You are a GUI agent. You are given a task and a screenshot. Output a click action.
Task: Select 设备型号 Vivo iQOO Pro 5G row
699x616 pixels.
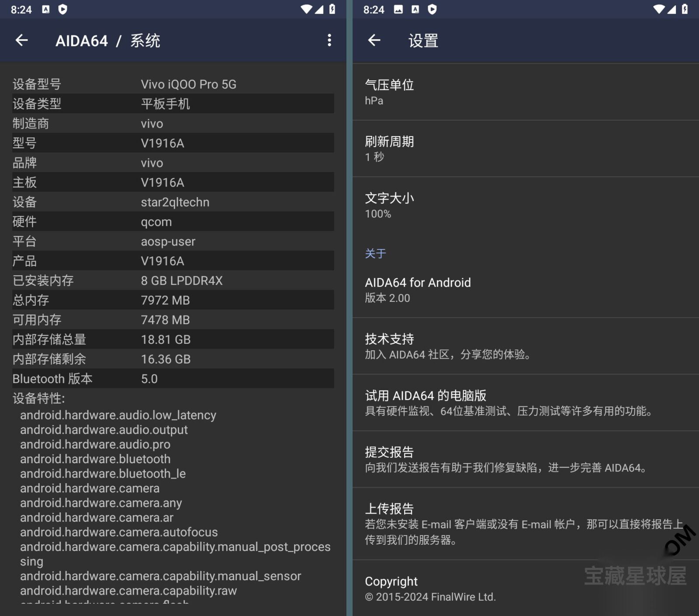tap(173, 84)
